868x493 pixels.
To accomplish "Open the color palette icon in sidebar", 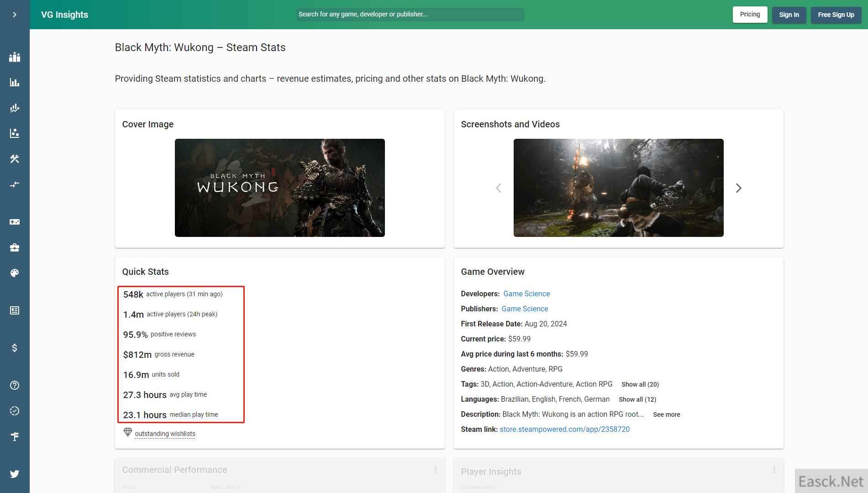I will 15,273.
